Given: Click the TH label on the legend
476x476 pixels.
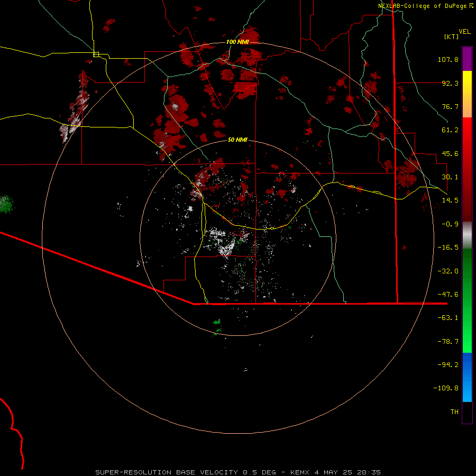Looking at the screenshot, I should pyautogui.click(x=454, y=412).
